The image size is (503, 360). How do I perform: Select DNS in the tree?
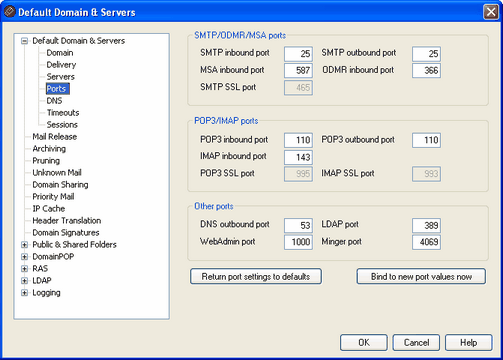coord(54,101)
